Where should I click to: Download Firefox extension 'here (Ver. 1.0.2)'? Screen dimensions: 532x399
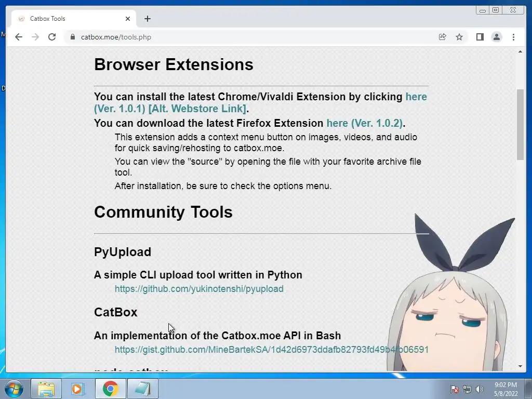[364, 123]
